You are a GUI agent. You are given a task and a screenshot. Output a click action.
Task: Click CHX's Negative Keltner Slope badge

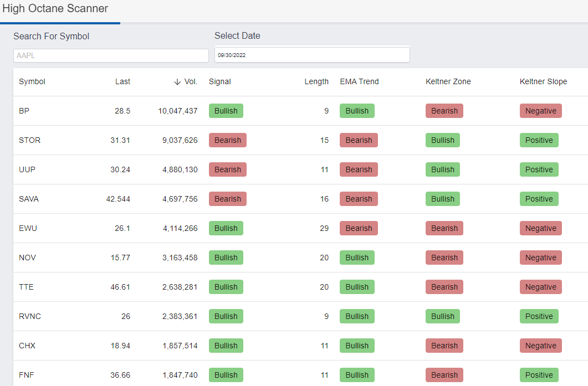(x=541, y=346)
